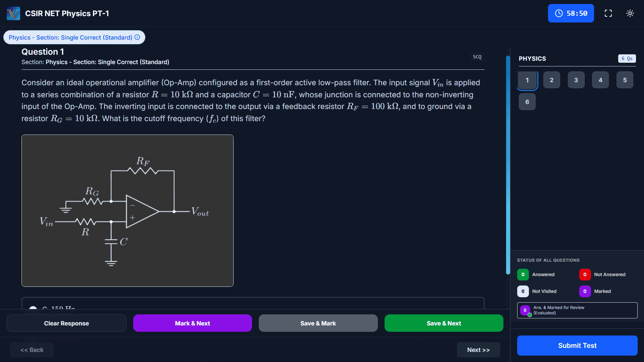Viewport: 644px width, 362px height.
Task: Go to the next question with Next >>
Action: (x=478, y=350)
